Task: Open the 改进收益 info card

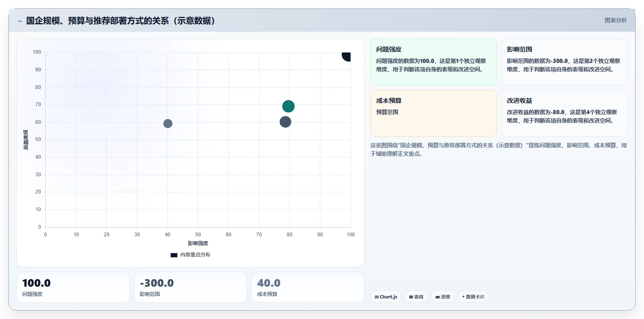Action: (x=564, y=113)
